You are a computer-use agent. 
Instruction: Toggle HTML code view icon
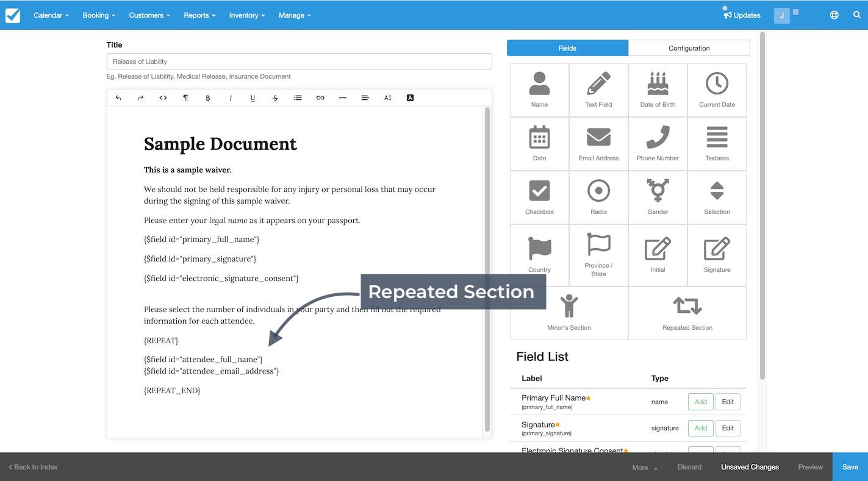click(163, 98)
